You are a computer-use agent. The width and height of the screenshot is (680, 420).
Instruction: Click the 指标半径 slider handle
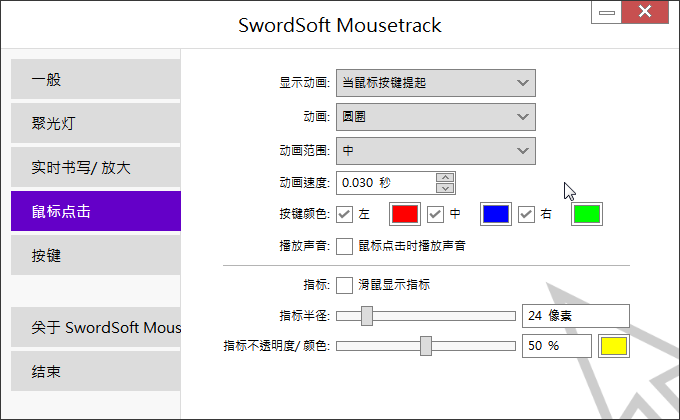(367, 316)
